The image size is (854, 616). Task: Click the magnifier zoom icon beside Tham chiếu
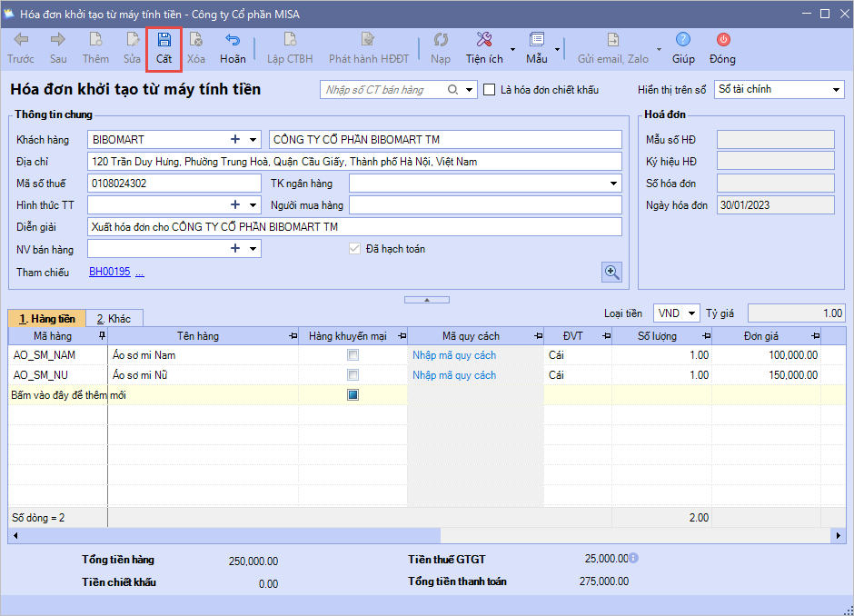612,272
